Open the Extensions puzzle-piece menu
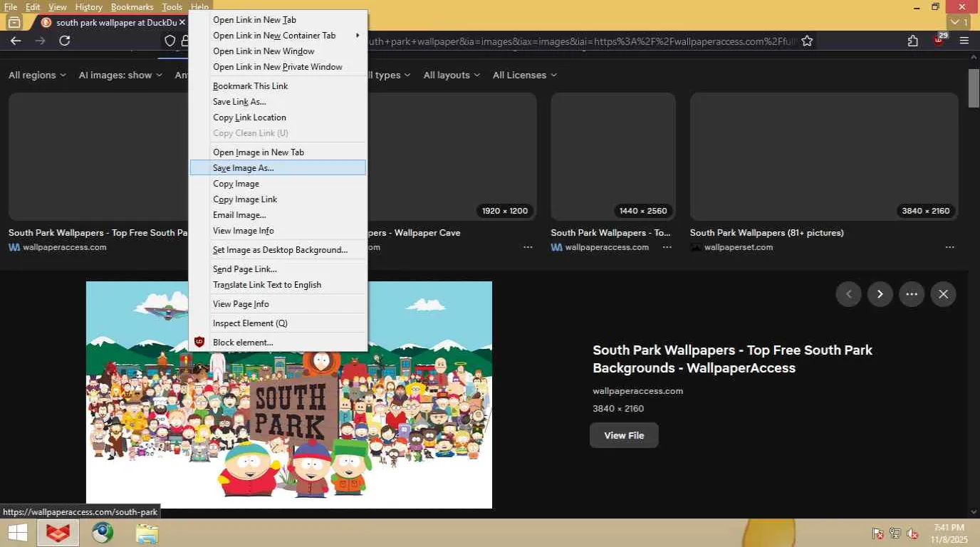980x547 pixels. coord(913,41)
